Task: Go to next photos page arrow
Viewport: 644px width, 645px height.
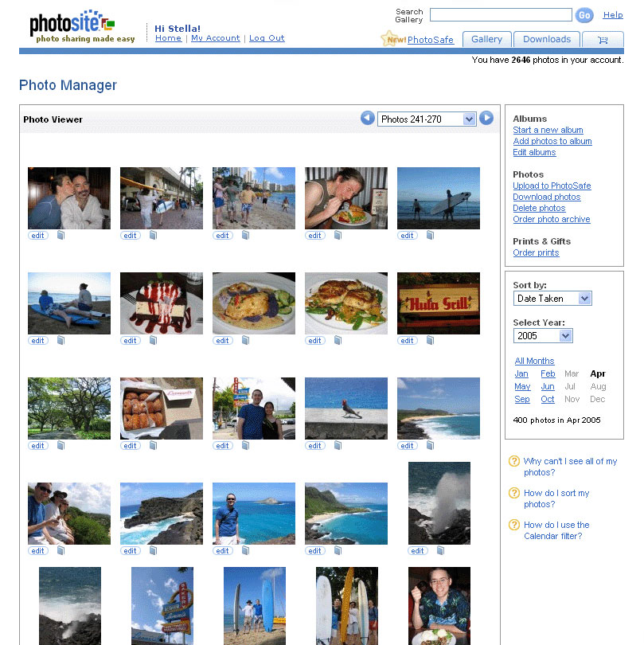Action: 486,118
